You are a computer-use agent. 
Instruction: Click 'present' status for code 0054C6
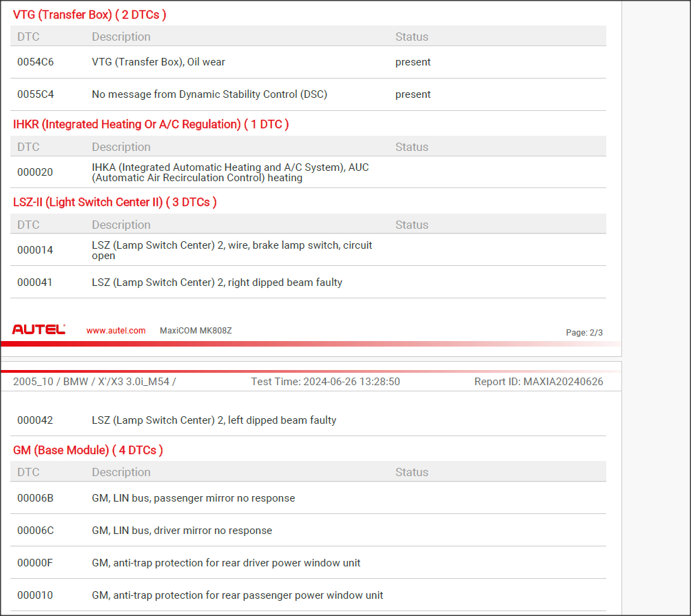pyautogui.click(x=413, y=62)
